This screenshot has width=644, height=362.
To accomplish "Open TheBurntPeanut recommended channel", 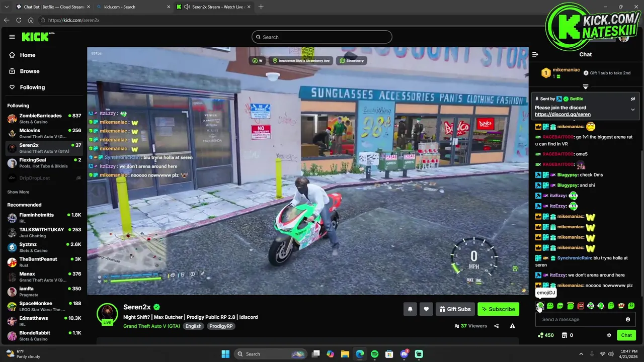I will [44, 262].
